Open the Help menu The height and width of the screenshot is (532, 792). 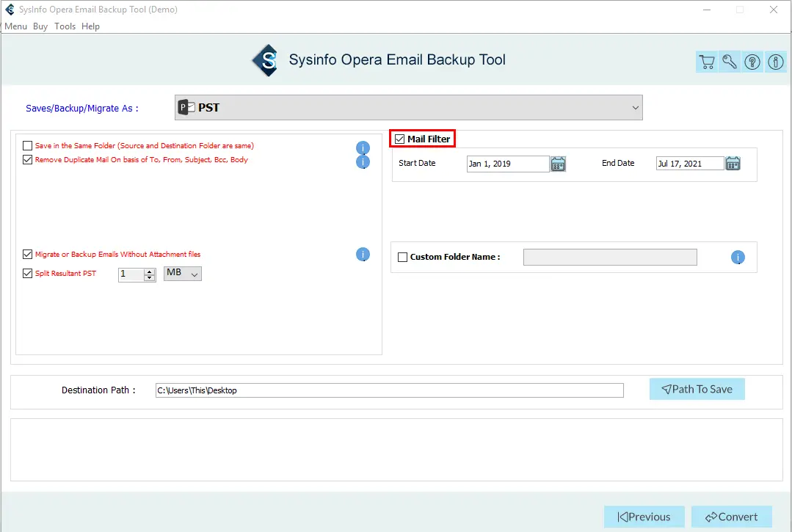pos(90,26)
